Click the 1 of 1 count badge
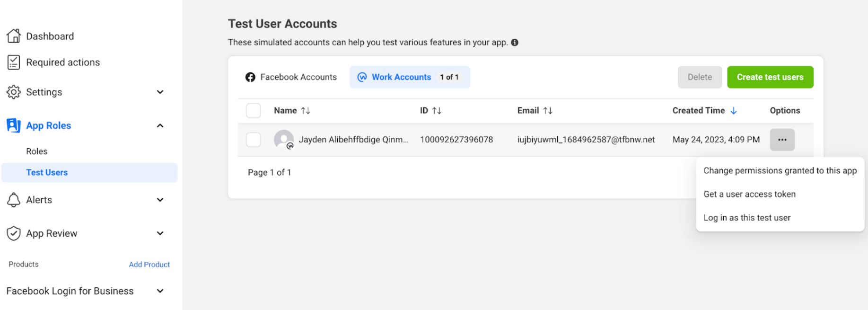Image resolution: width=868 pixels, height=310 pixels. click(449, 77)
